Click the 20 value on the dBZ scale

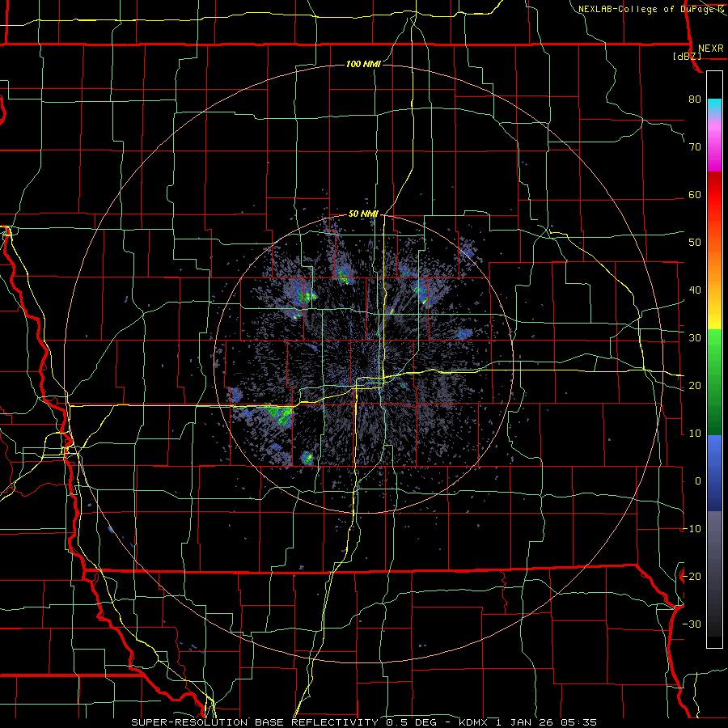click(x=695, y=385)
